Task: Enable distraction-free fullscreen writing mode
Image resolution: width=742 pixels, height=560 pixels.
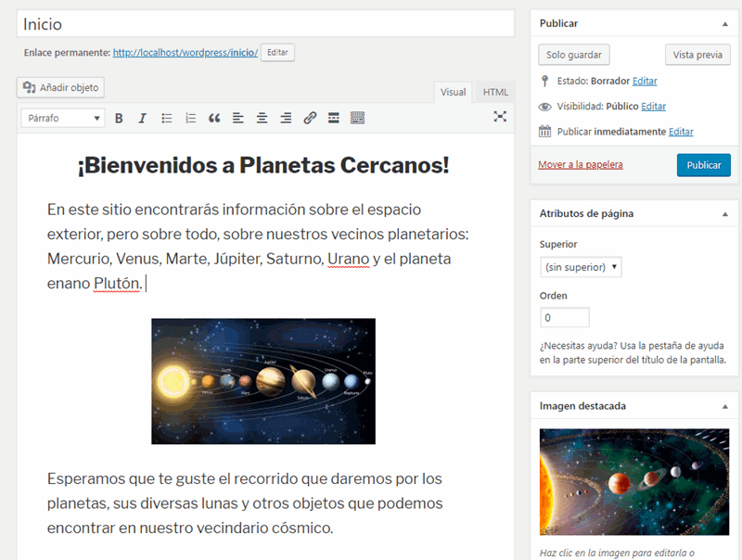Action: click(500, 117)
